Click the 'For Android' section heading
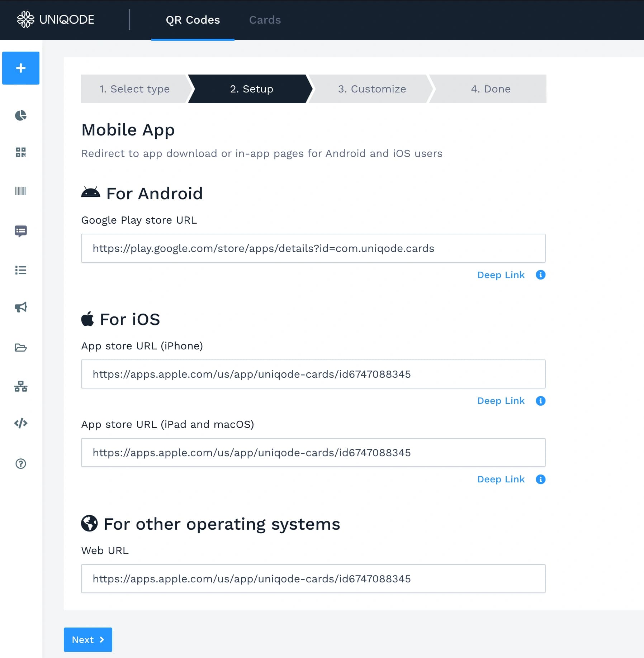Screen dimensions: 644x658 [x=155, y=194]
